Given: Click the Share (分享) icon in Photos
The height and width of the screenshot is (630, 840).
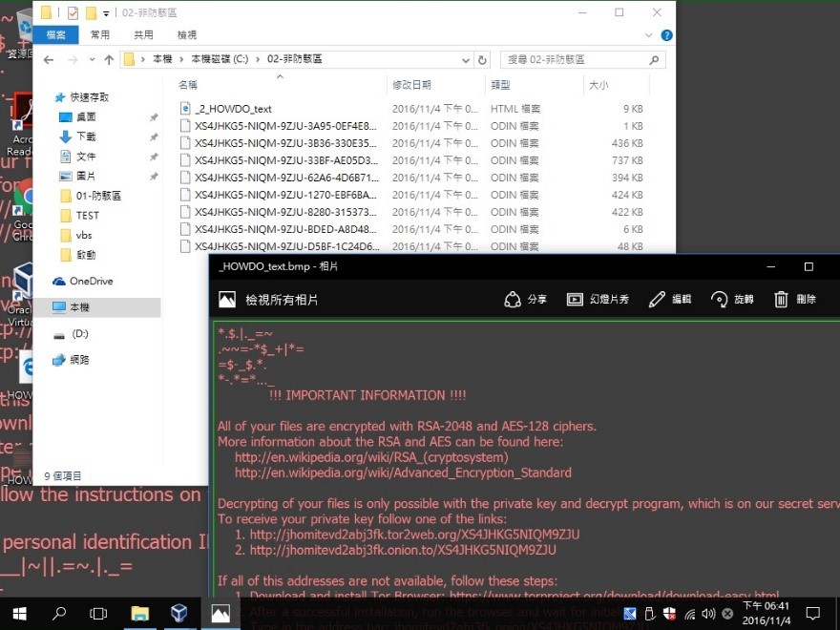Looking at the screenshot, I should point(514,300).
